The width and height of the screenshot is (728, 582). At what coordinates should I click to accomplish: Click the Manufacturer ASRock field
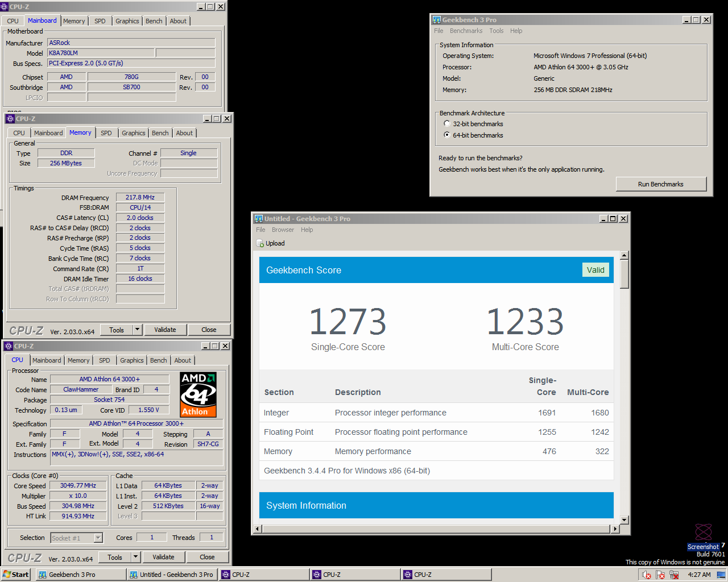pos(131,43)
